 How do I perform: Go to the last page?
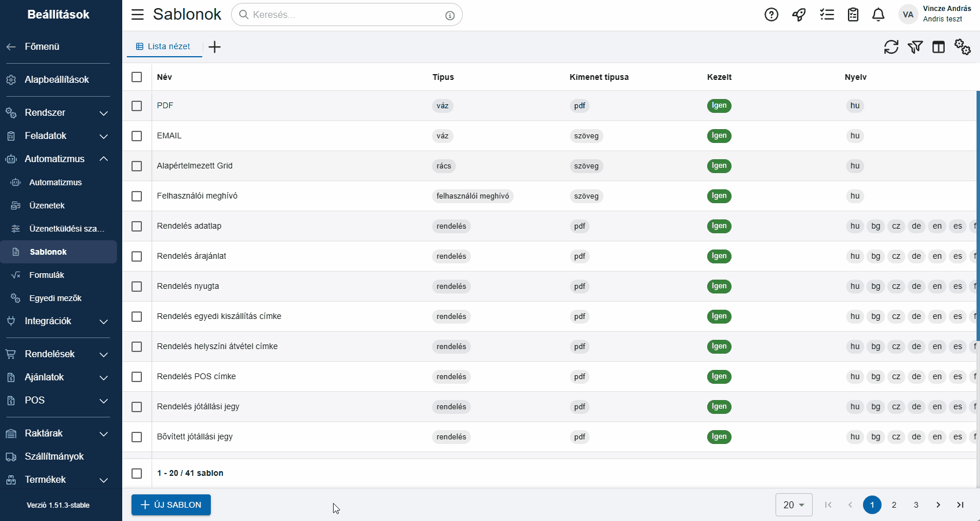960,505
